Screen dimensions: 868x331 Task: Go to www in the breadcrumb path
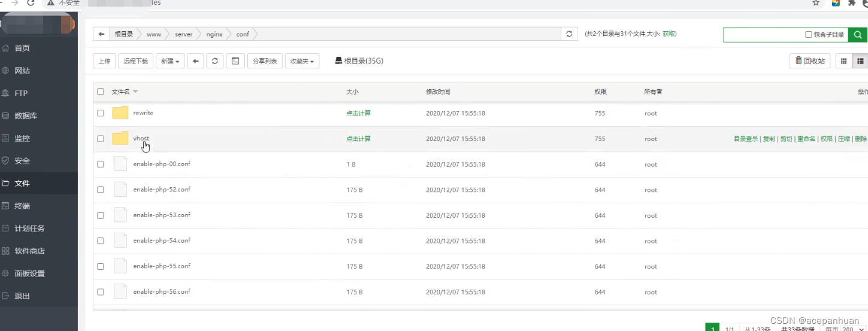coord(154,34)
